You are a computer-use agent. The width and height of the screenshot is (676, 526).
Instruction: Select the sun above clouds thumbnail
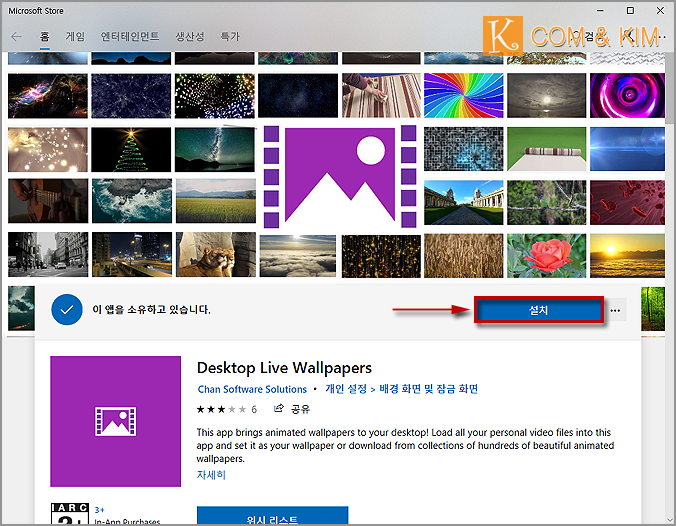coord(297,256)
